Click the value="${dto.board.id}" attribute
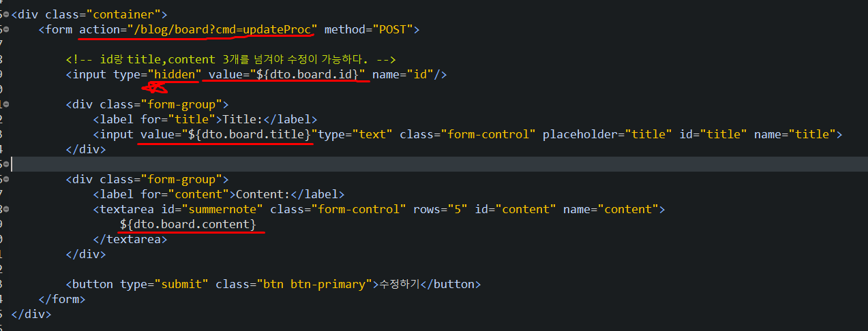This screenshot has width=868, height=331. [287, 74]
